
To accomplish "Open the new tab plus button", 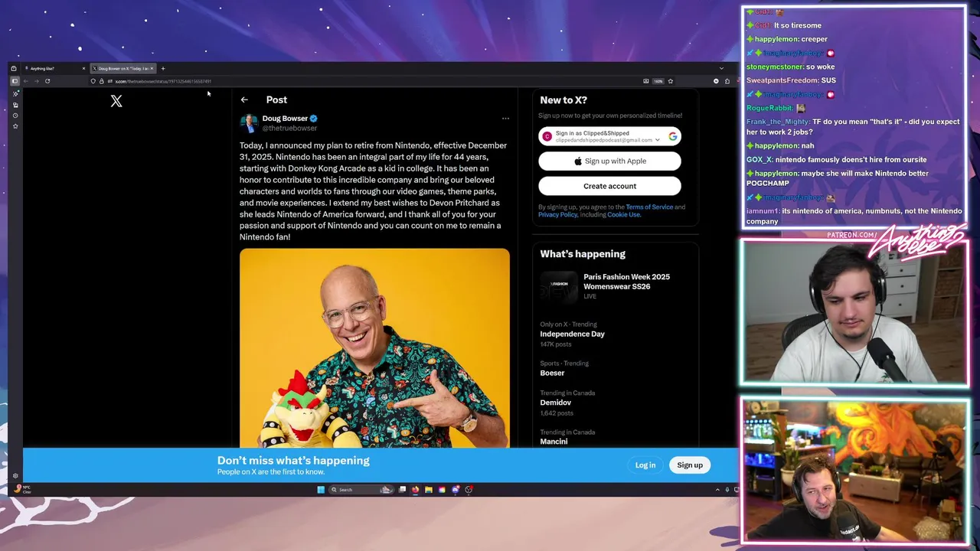I will coord(163,68).
